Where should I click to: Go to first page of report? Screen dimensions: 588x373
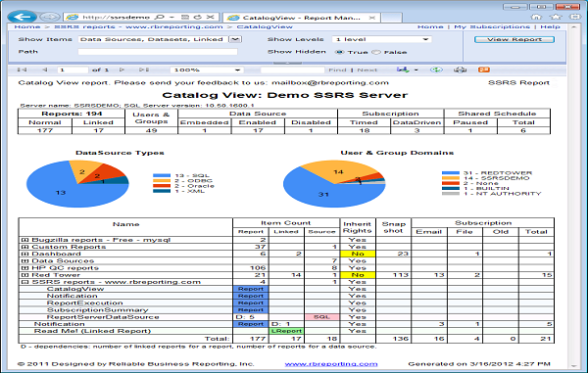(23, 70)
